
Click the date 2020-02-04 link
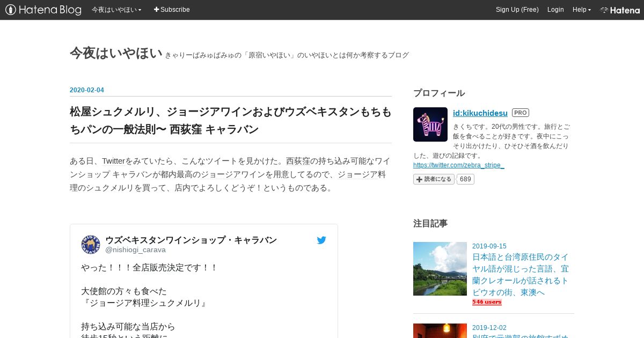(x=87, y=90)
